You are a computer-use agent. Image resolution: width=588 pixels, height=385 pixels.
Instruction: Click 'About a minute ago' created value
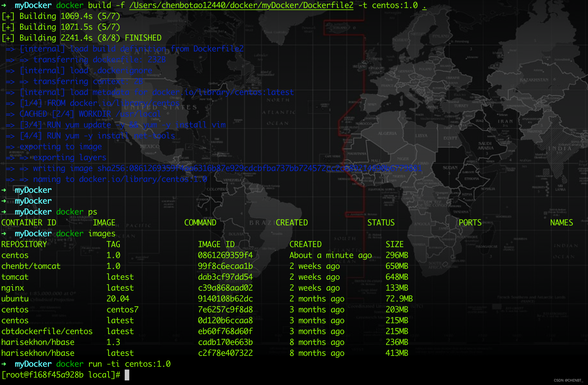(x=331, y=255)
